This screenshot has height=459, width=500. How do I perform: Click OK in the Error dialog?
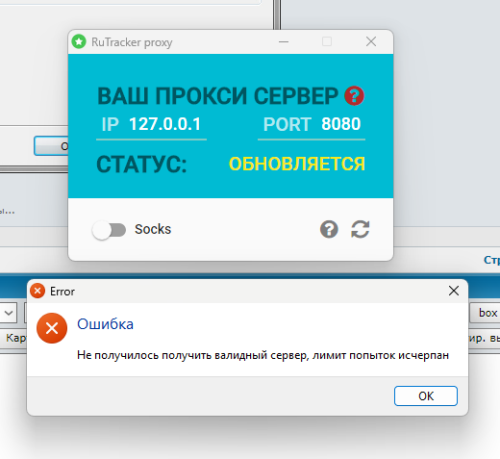pyautogui.click(x=426, y=396)
